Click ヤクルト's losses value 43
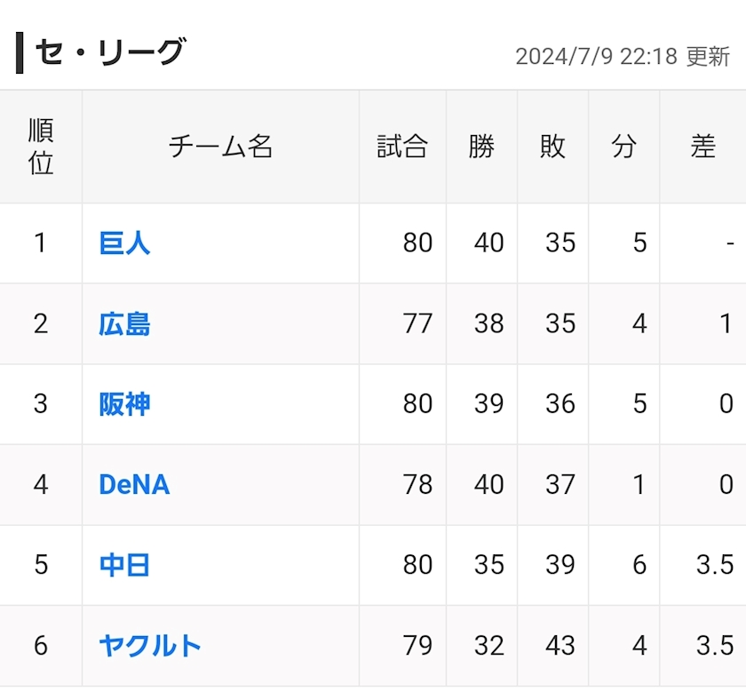The height and width of the screenshot is (700, 746). [x=560, y=645]
